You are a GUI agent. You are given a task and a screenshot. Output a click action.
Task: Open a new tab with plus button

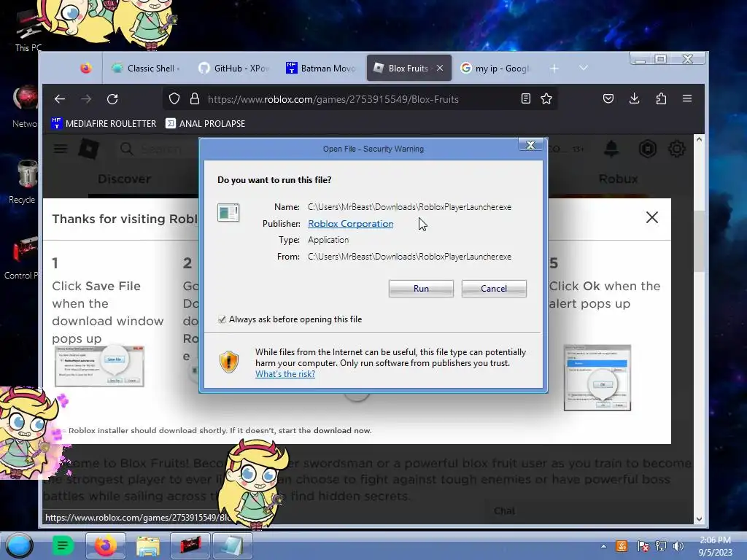pos(554,69)
